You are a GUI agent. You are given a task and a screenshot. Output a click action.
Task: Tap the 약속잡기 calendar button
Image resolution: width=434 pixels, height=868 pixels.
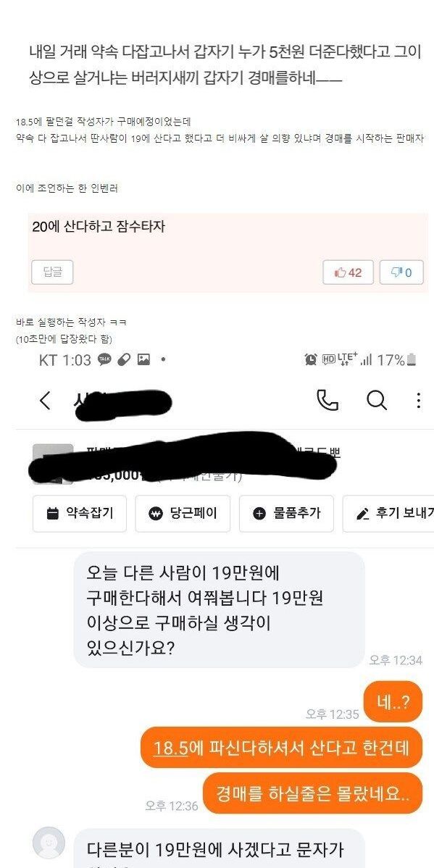pyautogui.click(x=80, y=513)
